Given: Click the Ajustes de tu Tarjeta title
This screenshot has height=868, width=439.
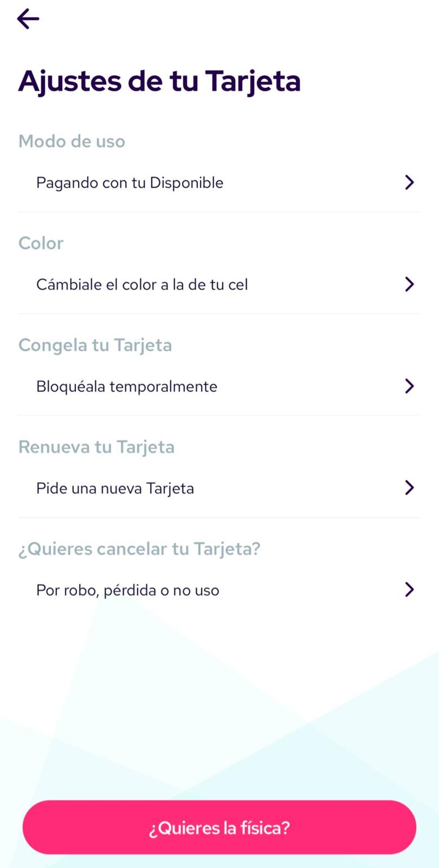Looking at the screenshot, I should [x=160, y=81].
